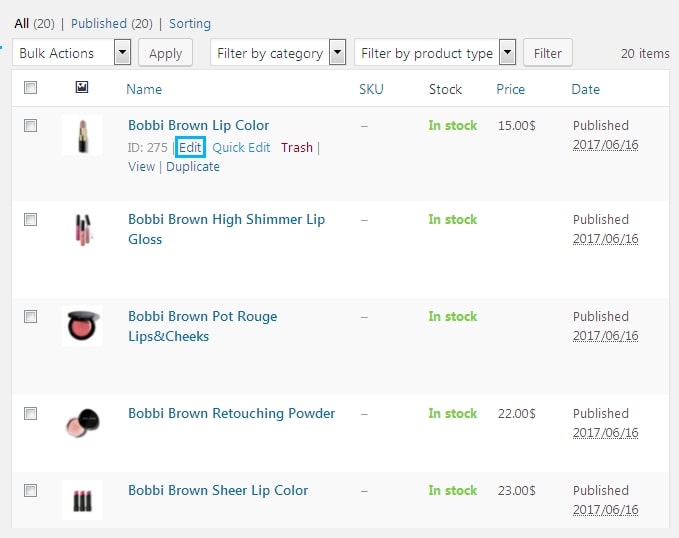679x538 pixels.
Task: Click the ID: 275 text
Action: point(147,147)
